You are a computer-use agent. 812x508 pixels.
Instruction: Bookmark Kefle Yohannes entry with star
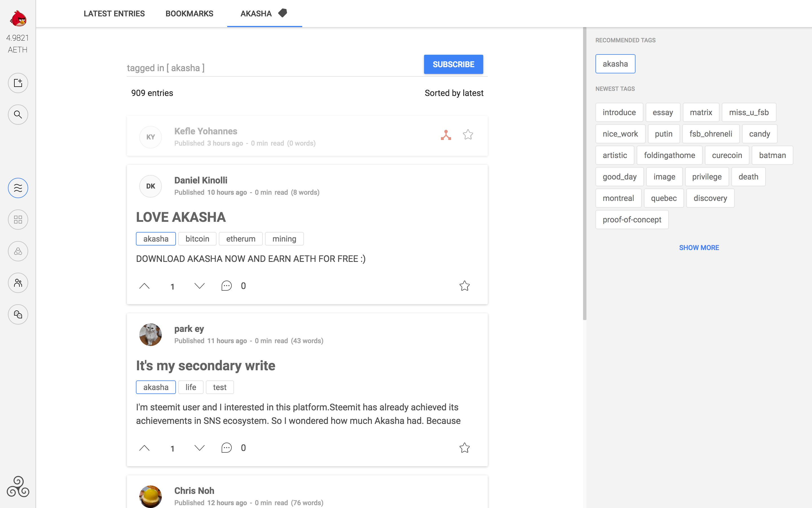(468, 135)
